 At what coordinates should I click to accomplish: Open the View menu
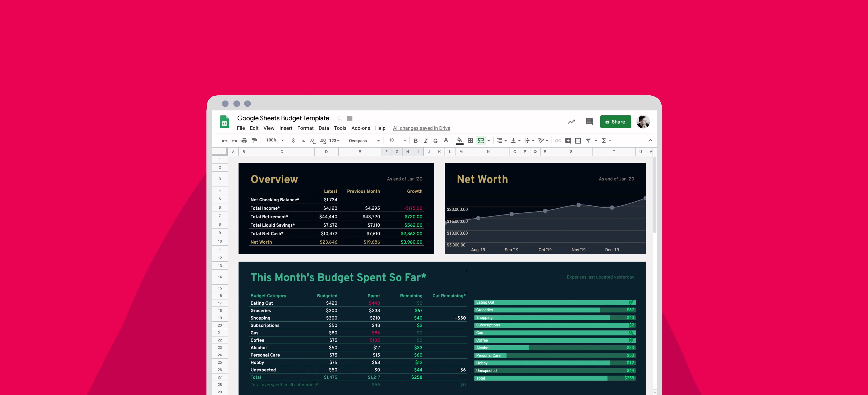point(269,128)
